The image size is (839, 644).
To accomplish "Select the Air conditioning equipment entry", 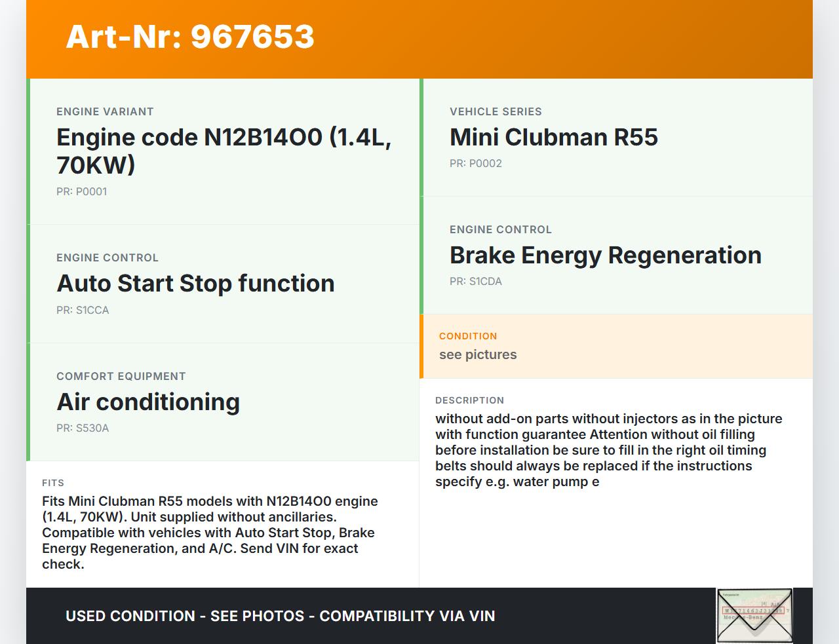I will [148, 402].
